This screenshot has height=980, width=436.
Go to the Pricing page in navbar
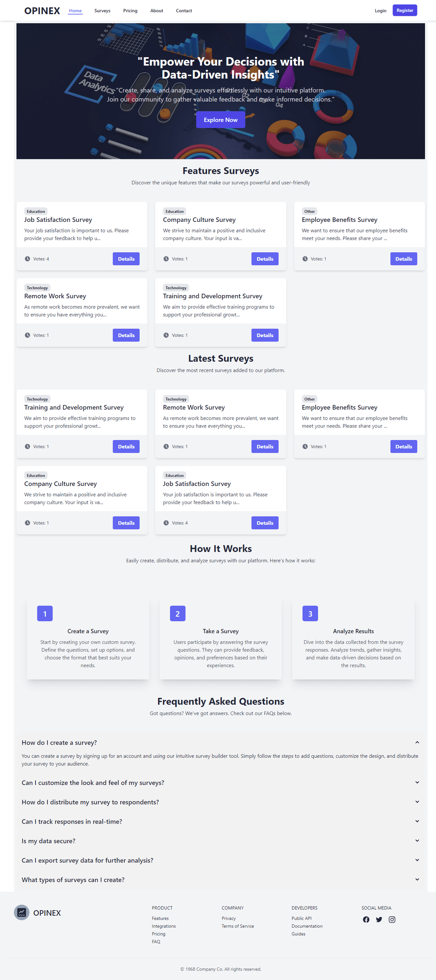tap(130, 11)
